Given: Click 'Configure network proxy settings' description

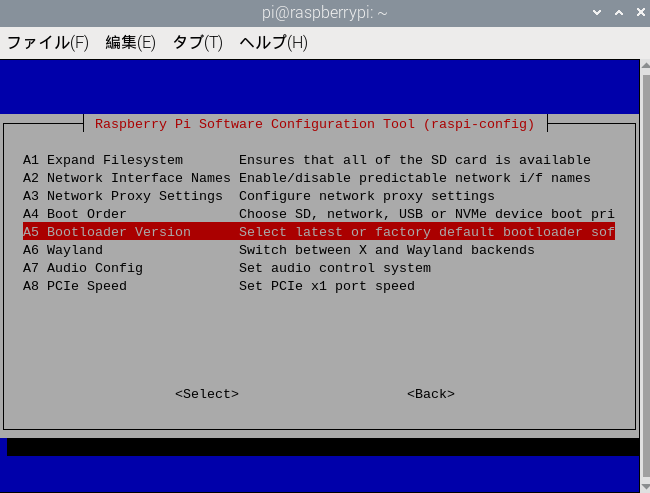Looking at the screenshot, I should (367, 196).
